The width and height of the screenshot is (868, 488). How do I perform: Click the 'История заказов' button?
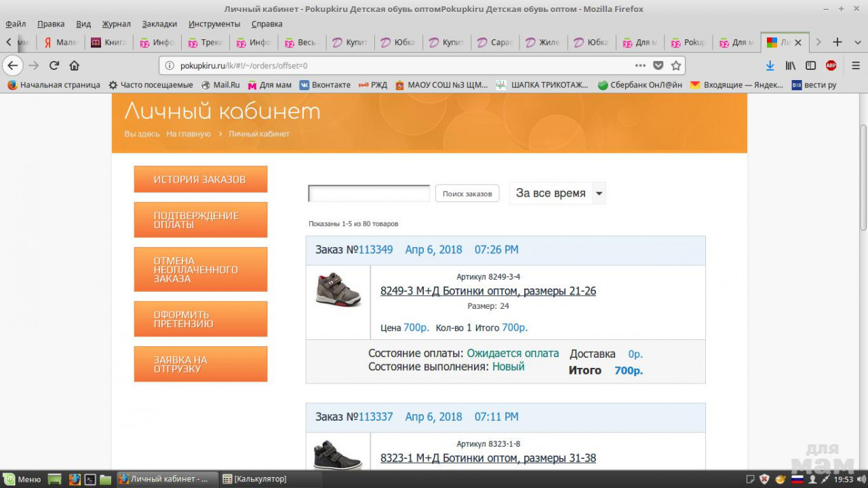[x=200, y=179]
